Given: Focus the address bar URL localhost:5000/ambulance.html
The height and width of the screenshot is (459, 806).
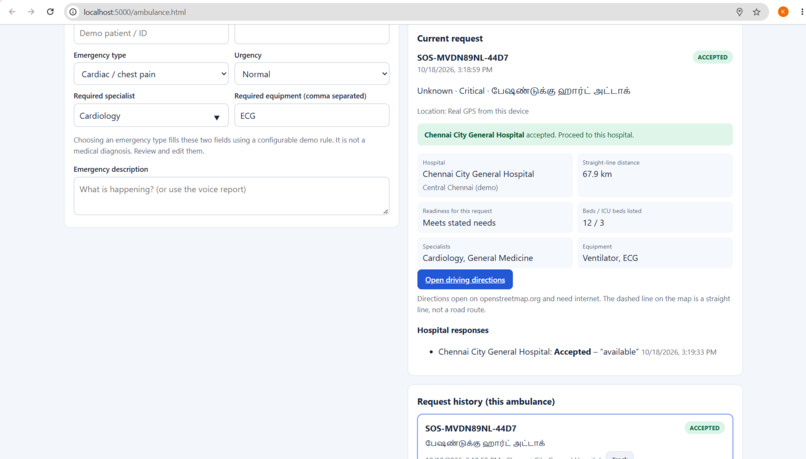Looking at the screenshot, I should point(135,12).
